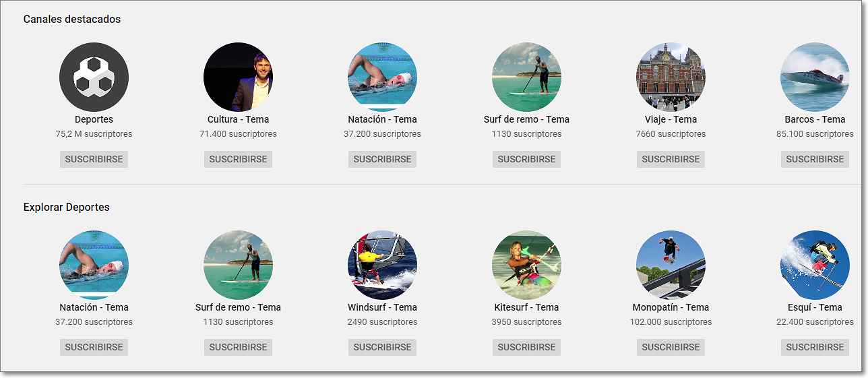Screen dimensions: 868x378
Task: Subscribe to Esquí - Tema
Action: pyautogui.click(x=815, y=347)
